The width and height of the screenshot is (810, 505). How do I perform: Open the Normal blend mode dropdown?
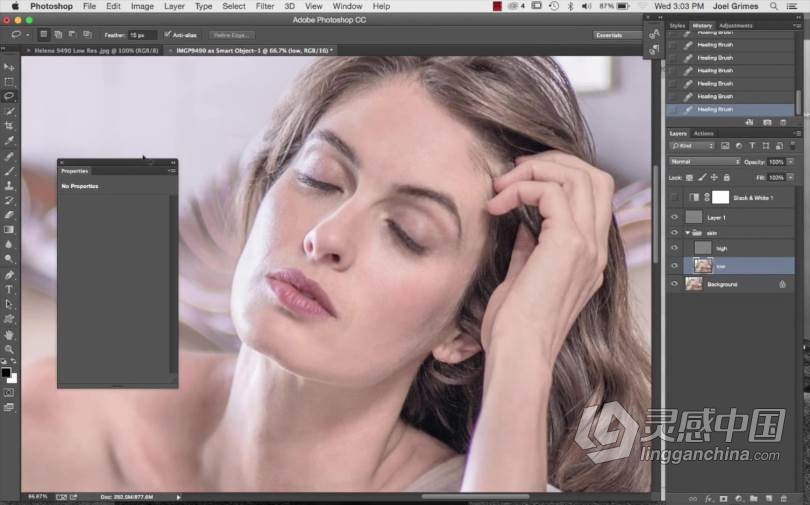[x=705, y=162]
